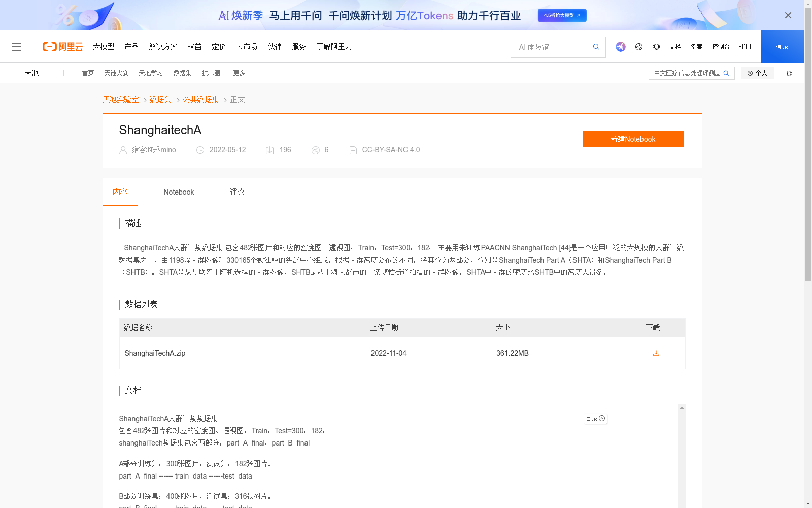This screenshot has width=812, height=508.
Task: Switch to the 评论 tab
Action: (237, 192)
